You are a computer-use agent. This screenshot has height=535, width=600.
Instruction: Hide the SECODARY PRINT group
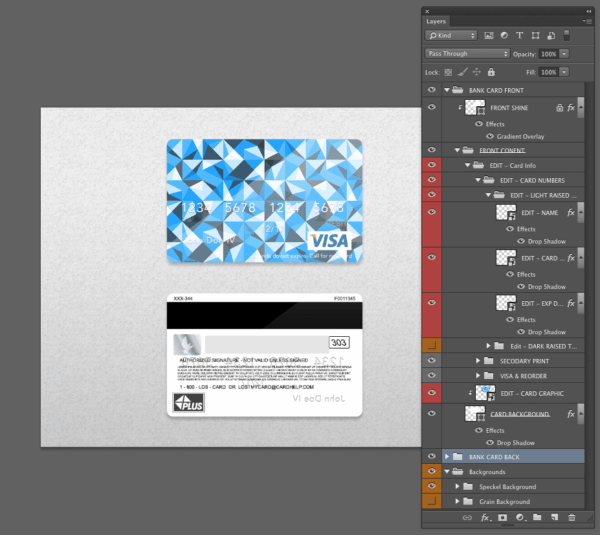click(x=432, y=360)
